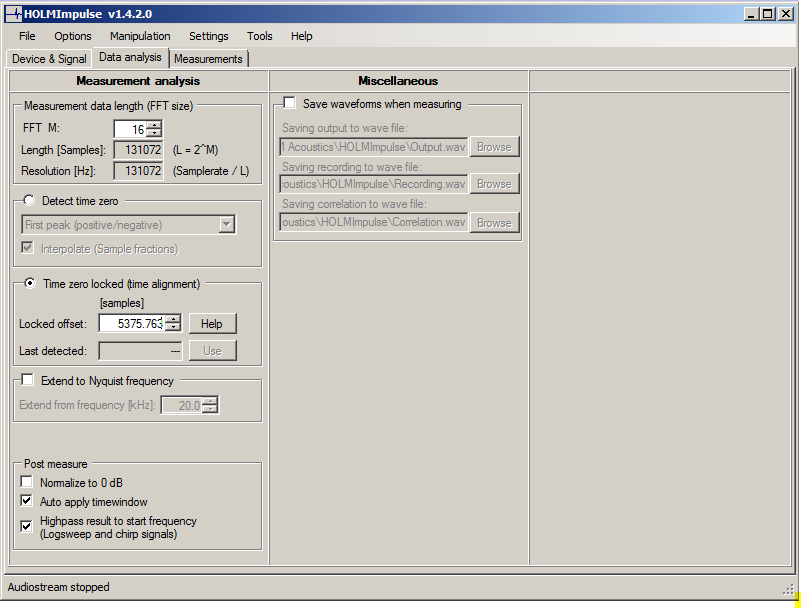Enable Save waveforms when measuring checkbox
Image resolution: width=801 pixels, height=608 pixels.
[289, 103]
